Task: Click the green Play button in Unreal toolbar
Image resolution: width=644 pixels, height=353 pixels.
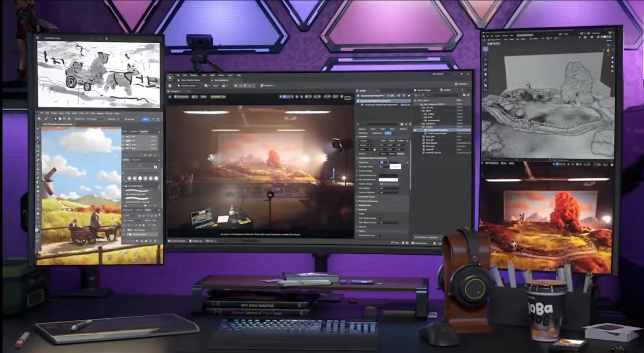Action: (236, 86)
